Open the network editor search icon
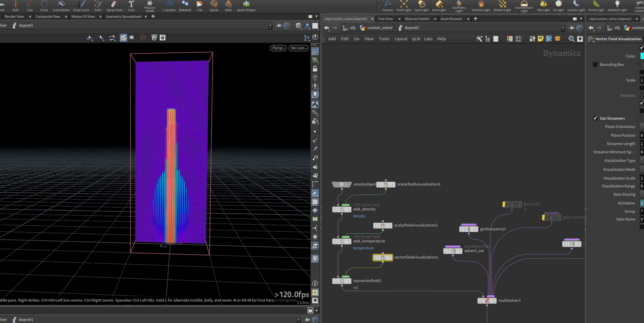The image size is (644, 323). (x=571, y=39)
